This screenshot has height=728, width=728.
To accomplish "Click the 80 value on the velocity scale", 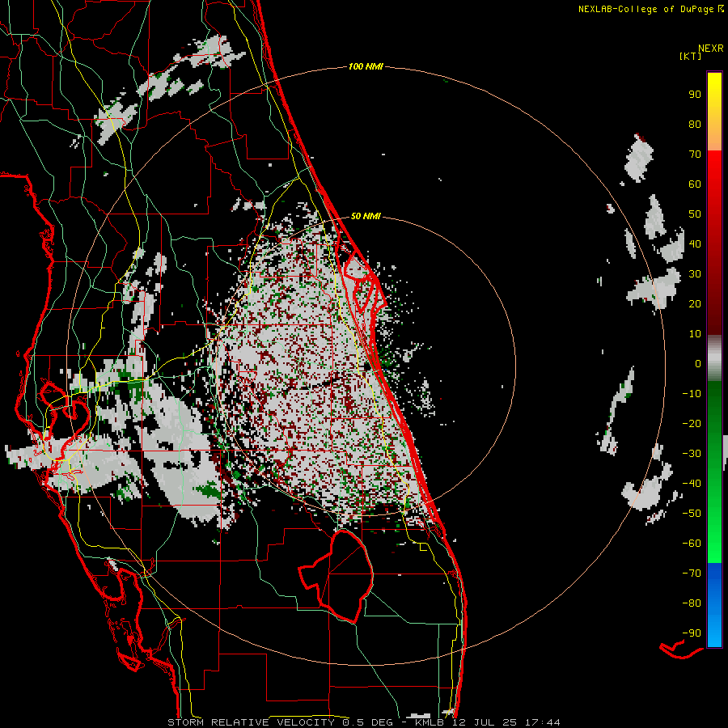I will coord(695,124).
